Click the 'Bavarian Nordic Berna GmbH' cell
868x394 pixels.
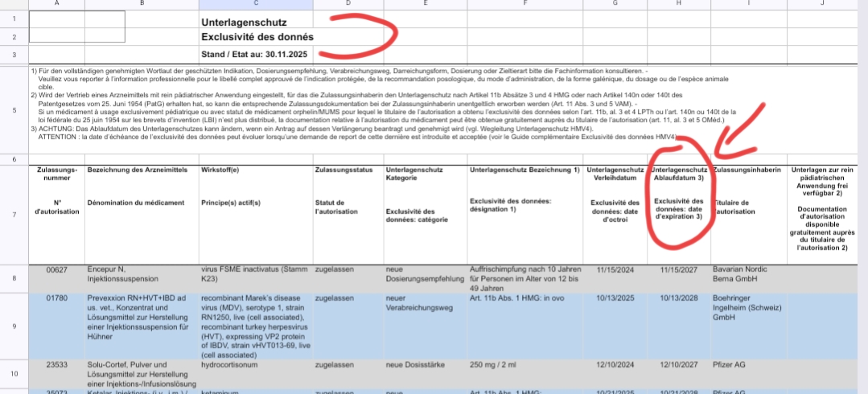[x=749, y=279]
